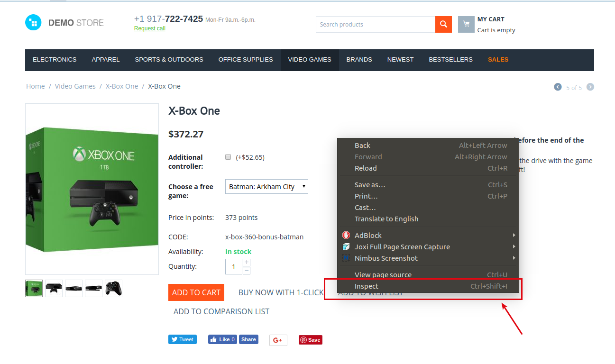615x364 pixels.
Task: Click the Joxi screen capture icon
Action: point(346,246)
